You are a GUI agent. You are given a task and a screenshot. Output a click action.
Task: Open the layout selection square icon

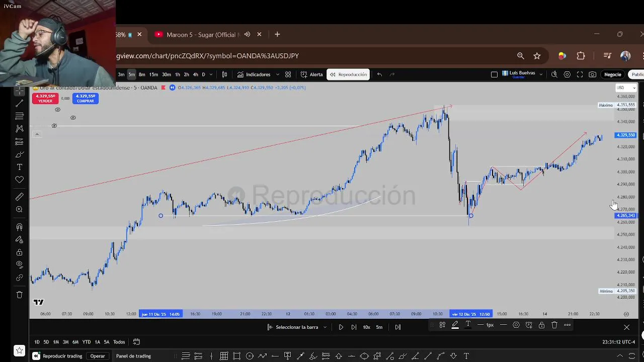494,74
